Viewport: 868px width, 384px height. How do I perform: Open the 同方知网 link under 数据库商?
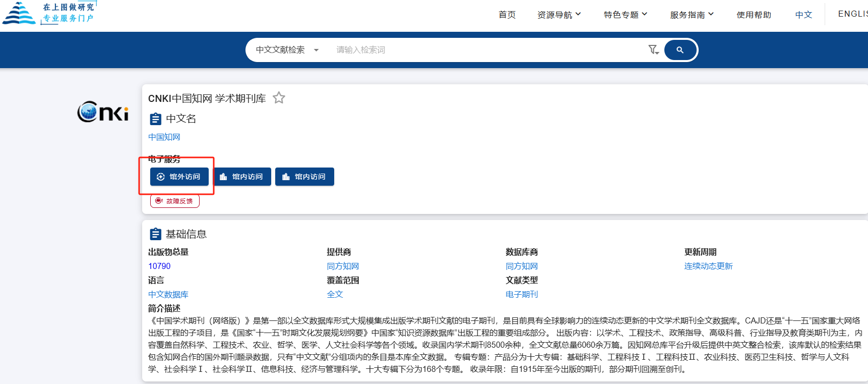(x=522, y=266)
